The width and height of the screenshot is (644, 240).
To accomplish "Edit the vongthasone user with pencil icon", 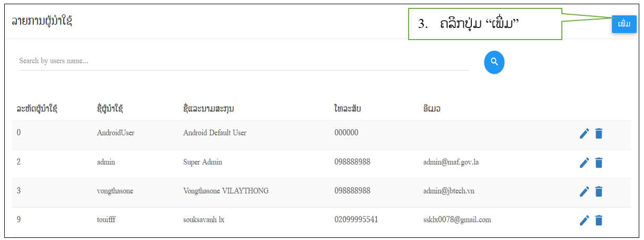I will click(x=584, y=191).
